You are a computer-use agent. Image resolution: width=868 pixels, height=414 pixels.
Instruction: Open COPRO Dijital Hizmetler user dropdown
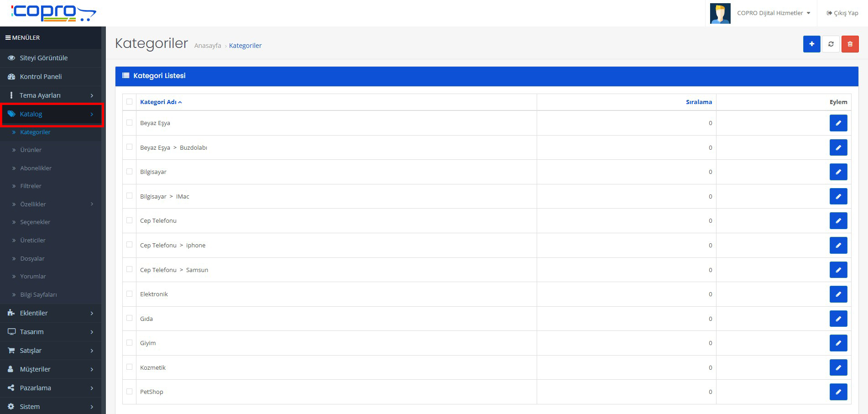click(x=774, y=13)
